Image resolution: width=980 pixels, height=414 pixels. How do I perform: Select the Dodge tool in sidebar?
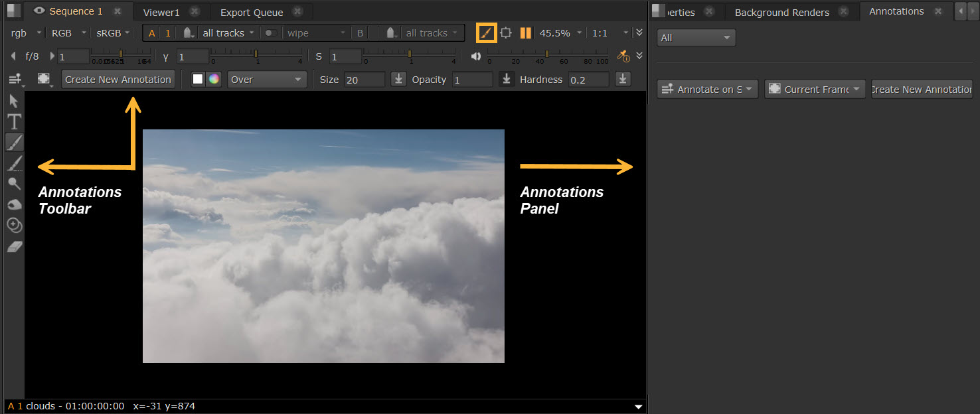(x=14, y=184)
